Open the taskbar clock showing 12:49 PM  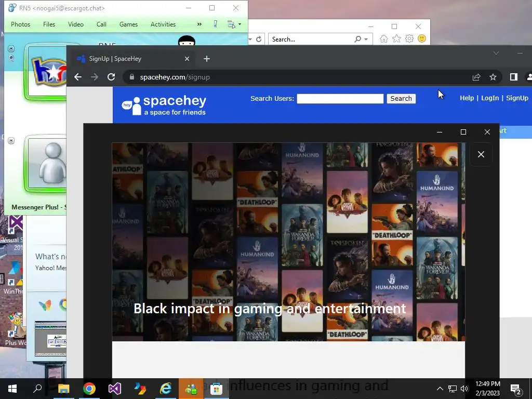tap(487, 389)
